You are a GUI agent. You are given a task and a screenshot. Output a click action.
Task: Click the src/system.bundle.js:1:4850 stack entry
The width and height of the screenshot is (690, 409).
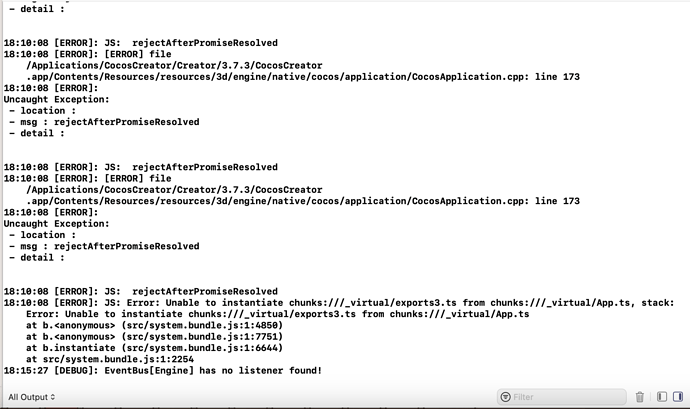pyautogui.click(x=154, y=325)
